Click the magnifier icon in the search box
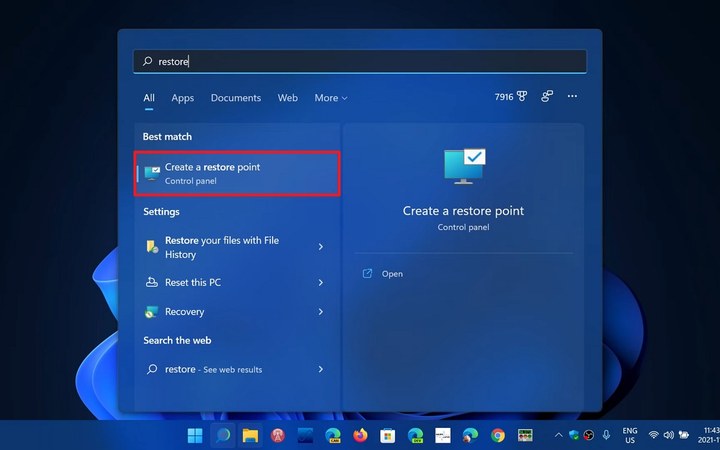Screen dimensions: 720x450 pyautogui.click(x=147, y=61)
